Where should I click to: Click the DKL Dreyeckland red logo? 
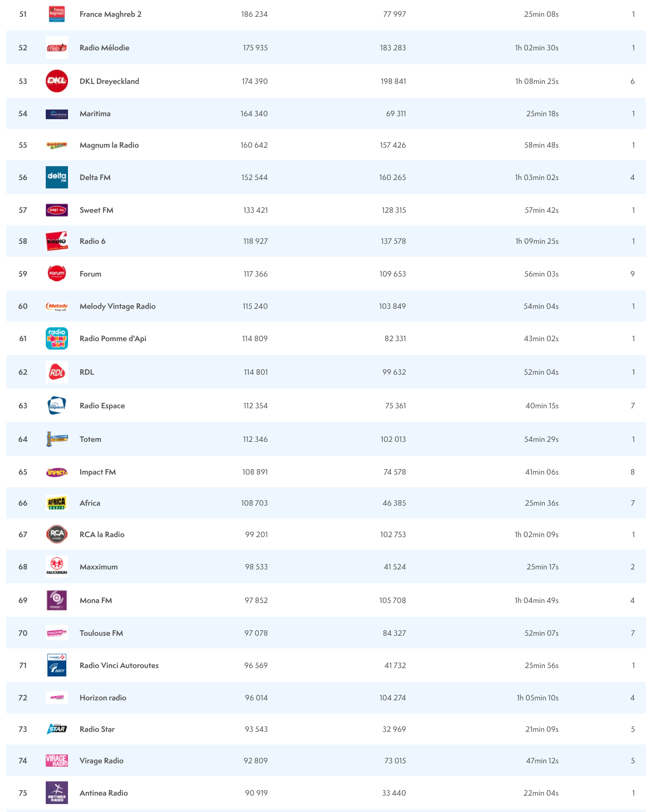tap(57, 81)
